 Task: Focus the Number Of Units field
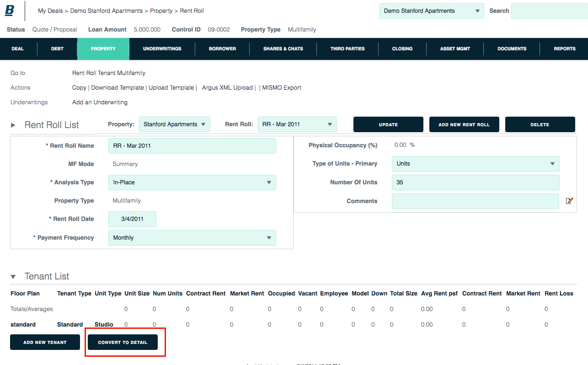476,182
